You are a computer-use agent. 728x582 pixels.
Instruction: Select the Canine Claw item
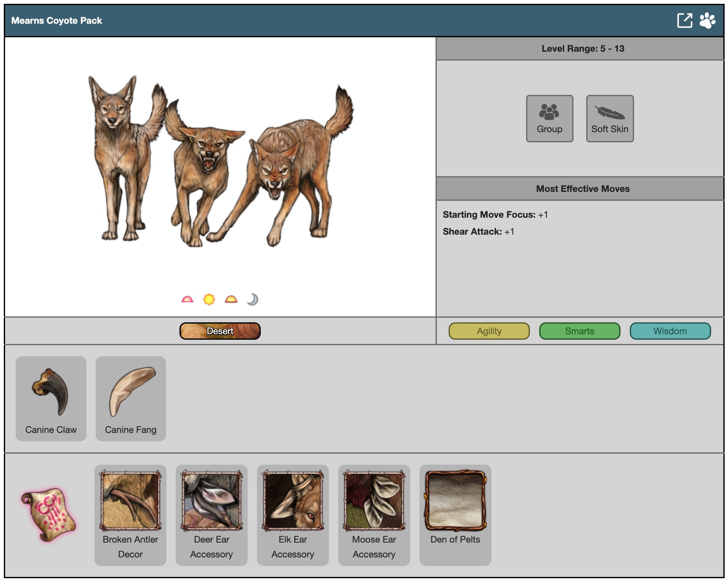(x=51, y=398)
